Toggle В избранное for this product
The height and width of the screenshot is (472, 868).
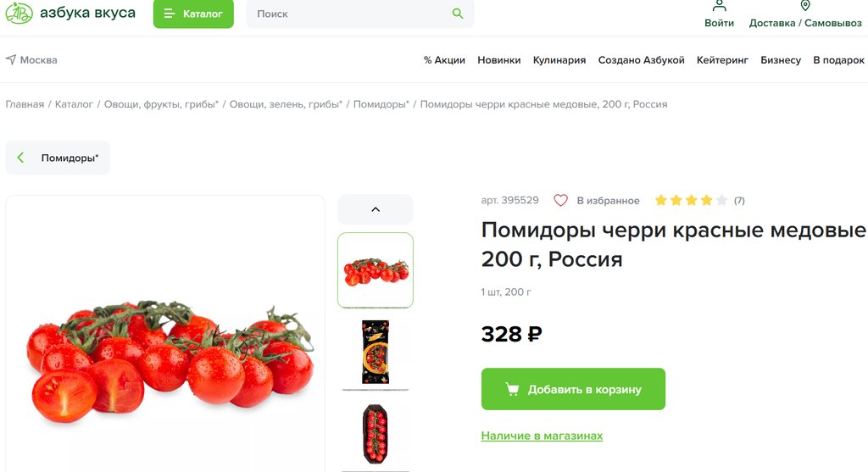pyautogui.click(x=597, y=200)
